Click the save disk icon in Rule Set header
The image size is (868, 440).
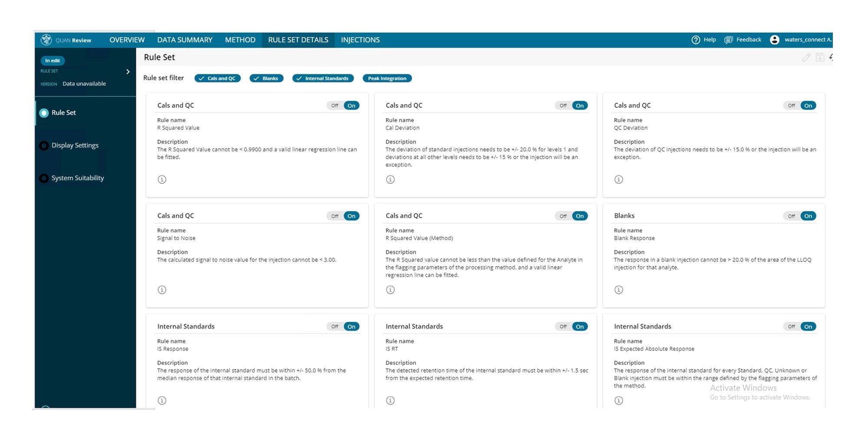click(x=820, y=57)
